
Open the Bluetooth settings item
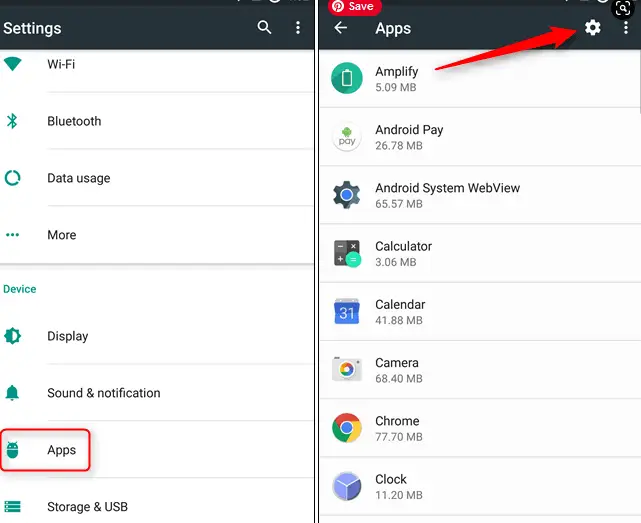point(157,121)
